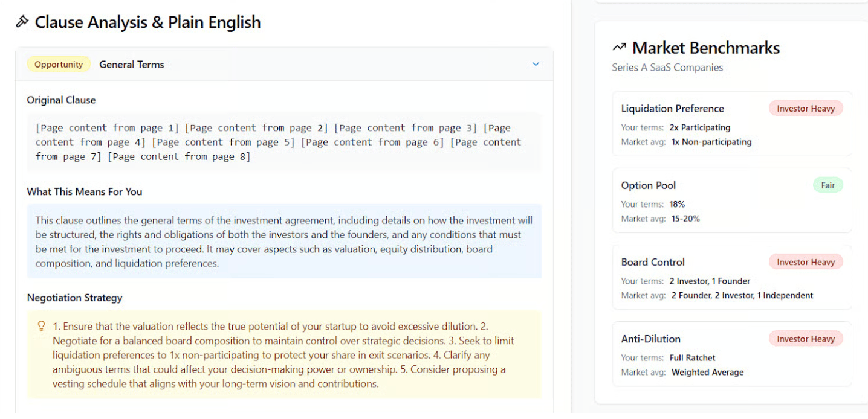Click the yellow Negotiation Strategy text box
The image size is (868, 419).
[x=284, y=354]
